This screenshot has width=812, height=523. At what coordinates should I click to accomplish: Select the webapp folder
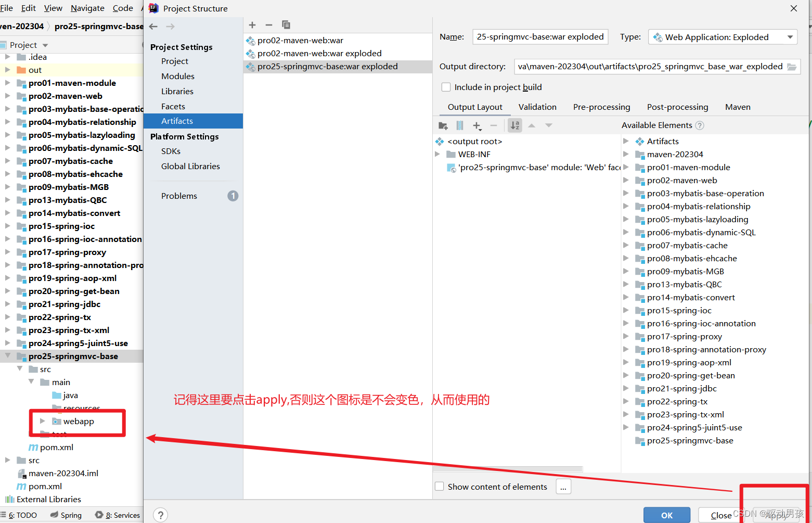[73, 421]
